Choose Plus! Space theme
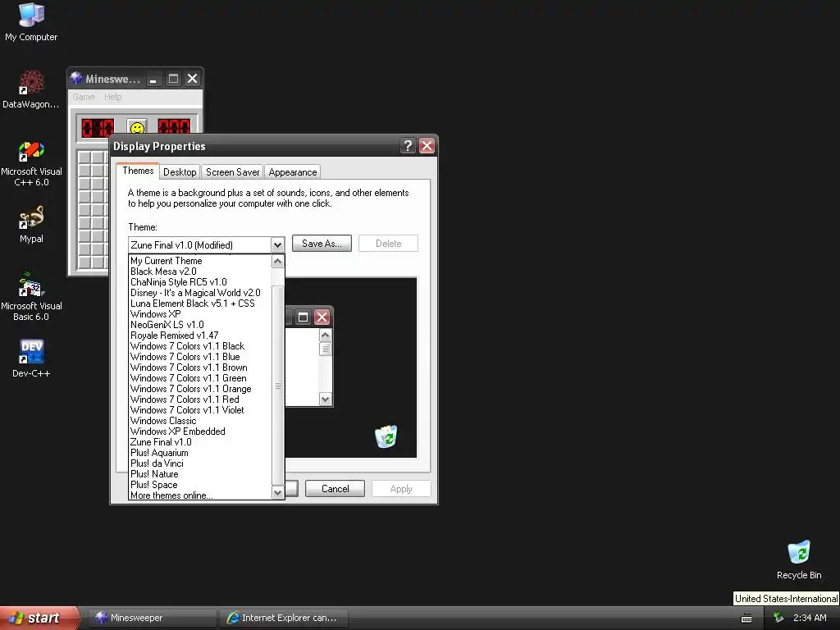This screenshot has width=840, height=630. 200,485
